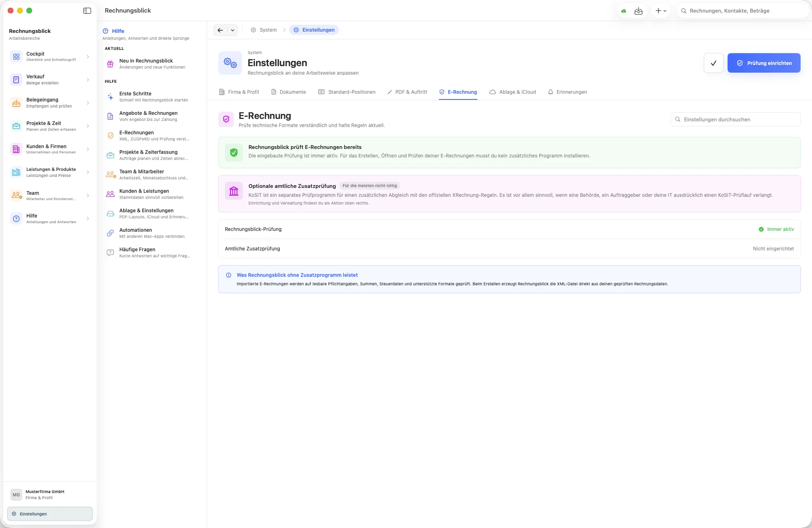Open Musterfirma GmbH company profile
812x528 pixels.
[x=50, y=494]
